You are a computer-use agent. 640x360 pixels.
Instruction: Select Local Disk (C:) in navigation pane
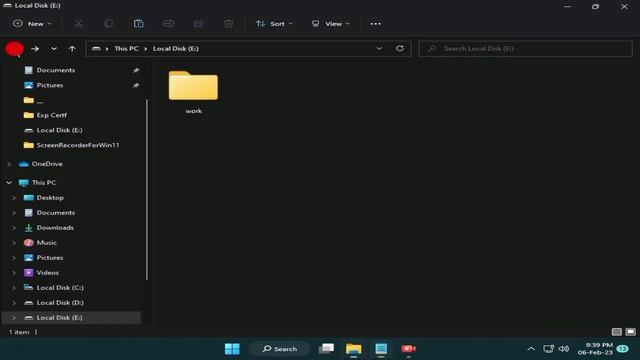coord(60,288)
